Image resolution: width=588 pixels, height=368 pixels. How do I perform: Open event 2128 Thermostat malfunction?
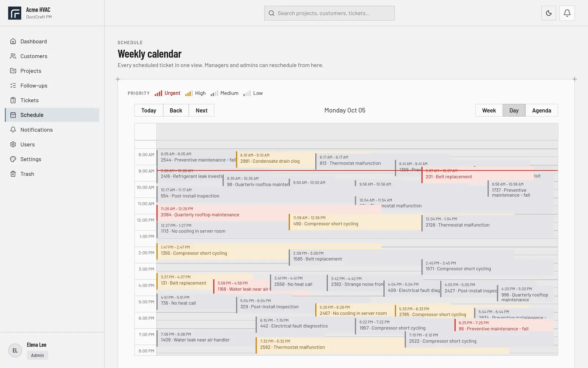tap(487, 223)
